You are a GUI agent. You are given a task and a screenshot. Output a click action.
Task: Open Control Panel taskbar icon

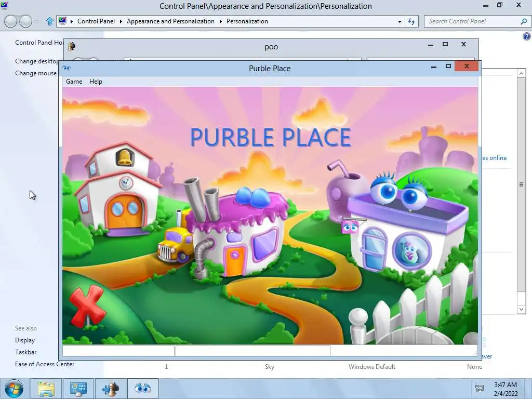pyautogui.click(x=78, y=389)
